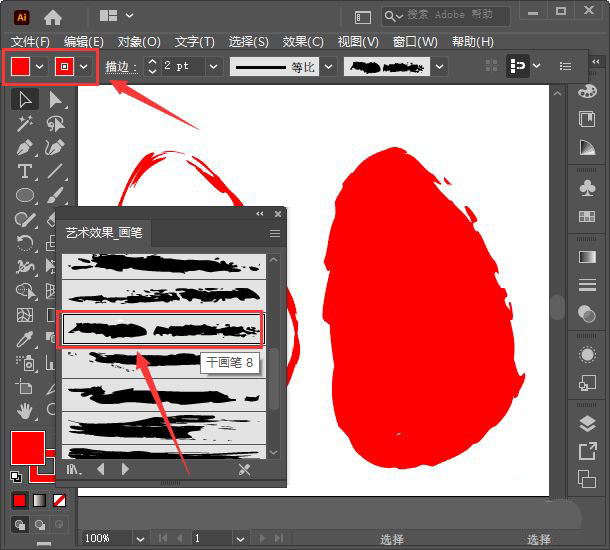Enable Draw Normal mode

19,525
